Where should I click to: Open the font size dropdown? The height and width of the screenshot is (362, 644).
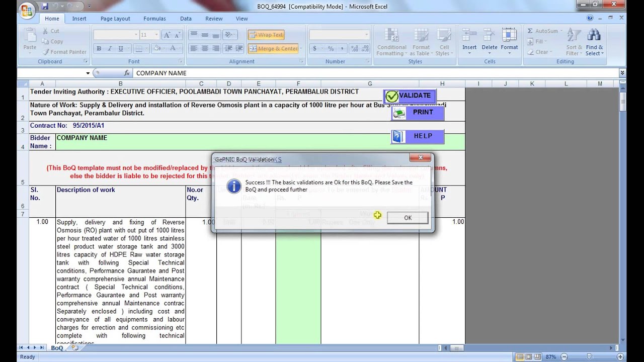pos(156,35)
